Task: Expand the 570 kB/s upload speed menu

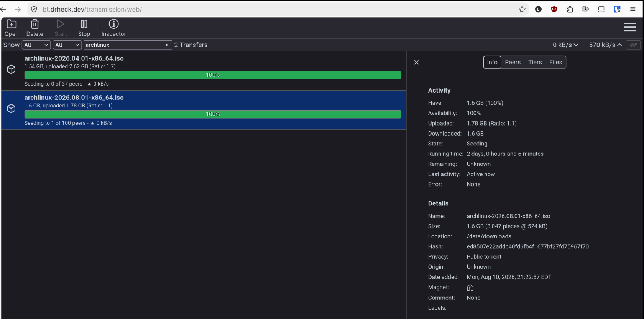Action: [x=605, y=45]
